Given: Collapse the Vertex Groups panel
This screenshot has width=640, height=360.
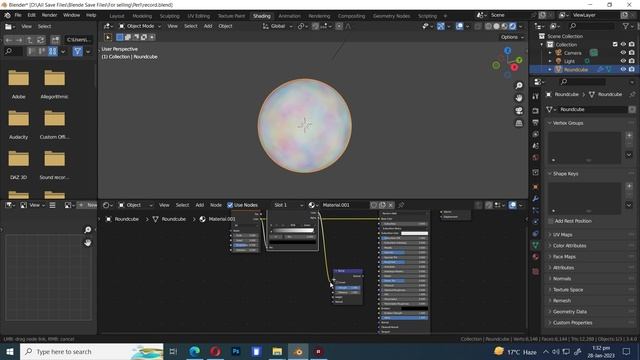Looking at the screenshot, I should 568,123.
